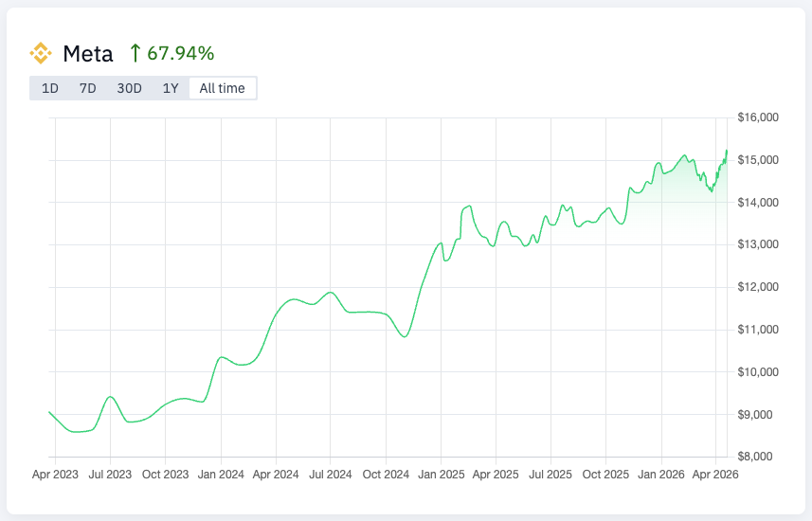Click the $16,000 axis label
The image size is (812, 521).
click(x=758, y=117)
